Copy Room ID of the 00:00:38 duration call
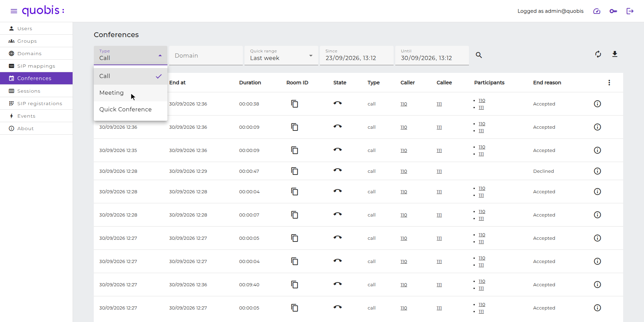The image size is (644, 322). click(x=295, y=104)
